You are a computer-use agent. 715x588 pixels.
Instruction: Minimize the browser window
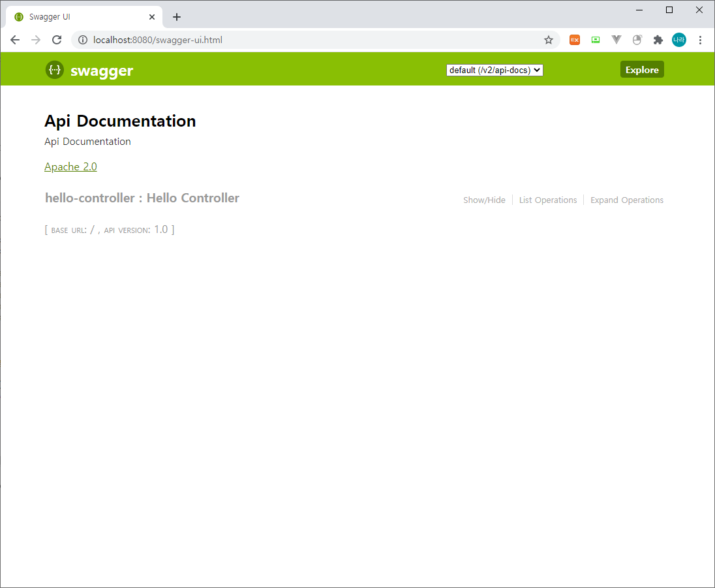639,10
